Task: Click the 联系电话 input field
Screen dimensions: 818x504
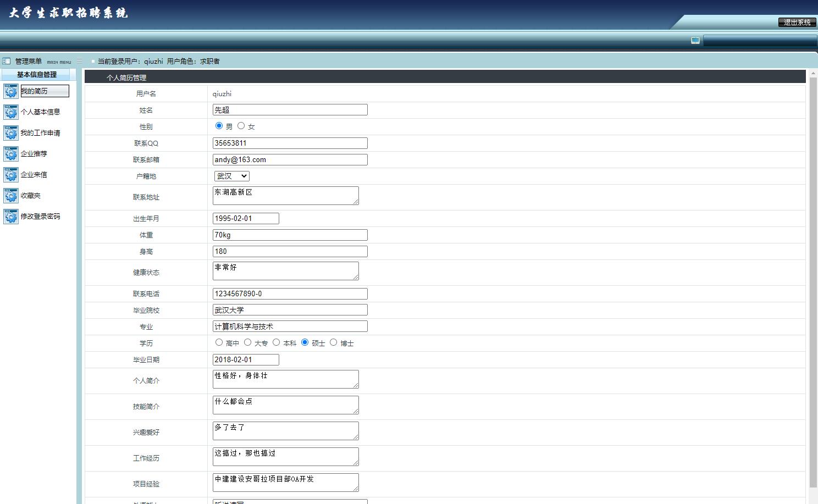Action: click(x=290, y=293)
